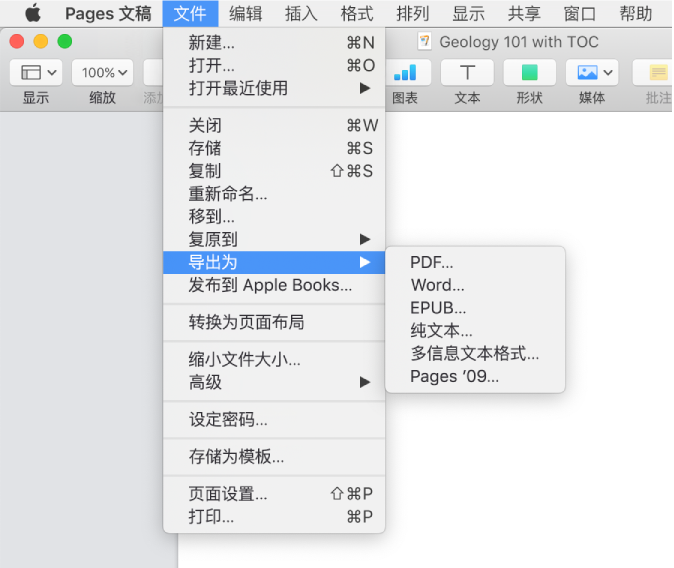
Task: Choose 关闭 from the File menu
Action: tap(274, 126)
